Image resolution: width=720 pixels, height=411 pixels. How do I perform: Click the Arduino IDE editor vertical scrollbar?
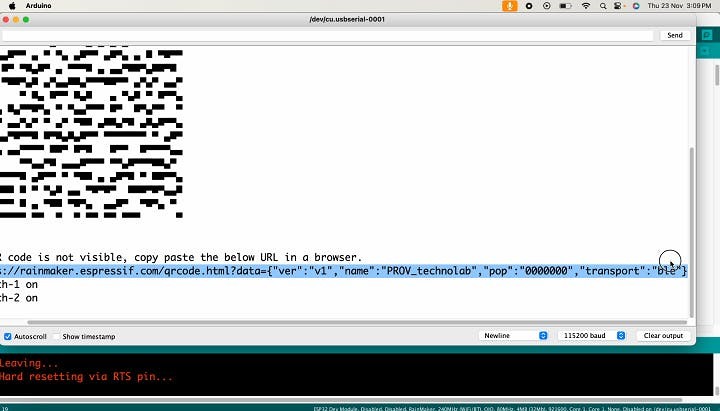point(717,75)
